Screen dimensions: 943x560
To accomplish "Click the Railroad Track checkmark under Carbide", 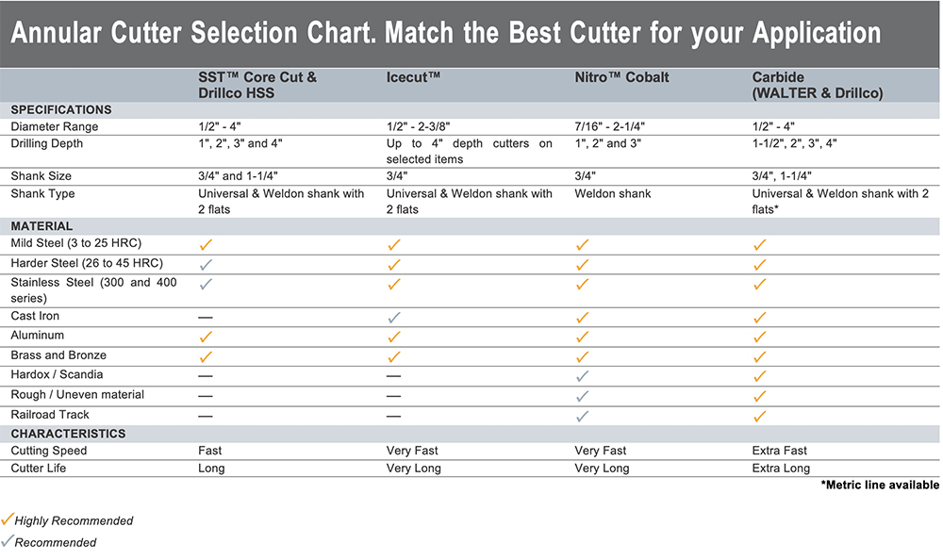I will click(760, 416).
